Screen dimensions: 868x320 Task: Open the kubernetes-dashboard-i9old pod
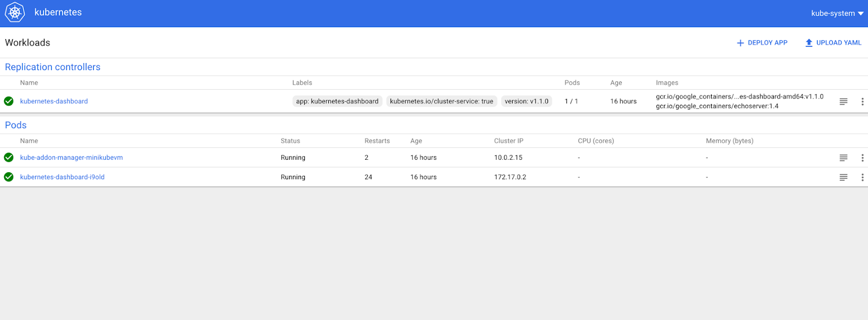click(x=62, y=177)
